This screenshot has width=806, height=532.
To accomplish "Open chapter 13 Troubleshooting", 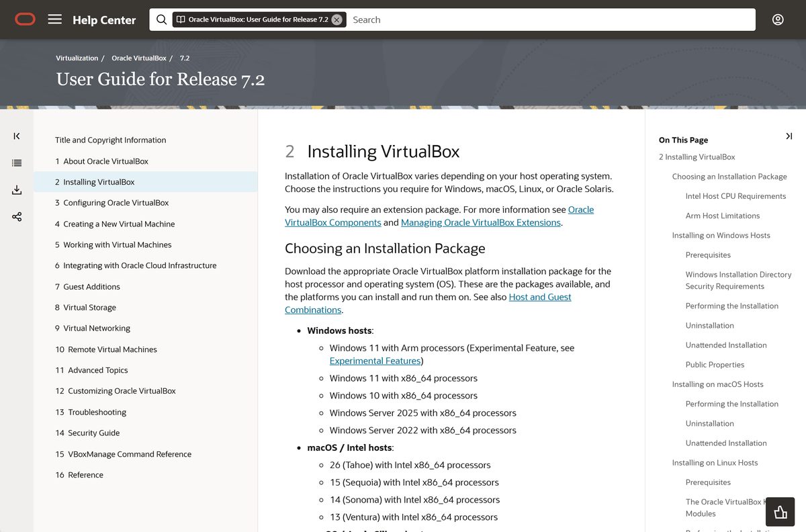I will coord(91,412).
